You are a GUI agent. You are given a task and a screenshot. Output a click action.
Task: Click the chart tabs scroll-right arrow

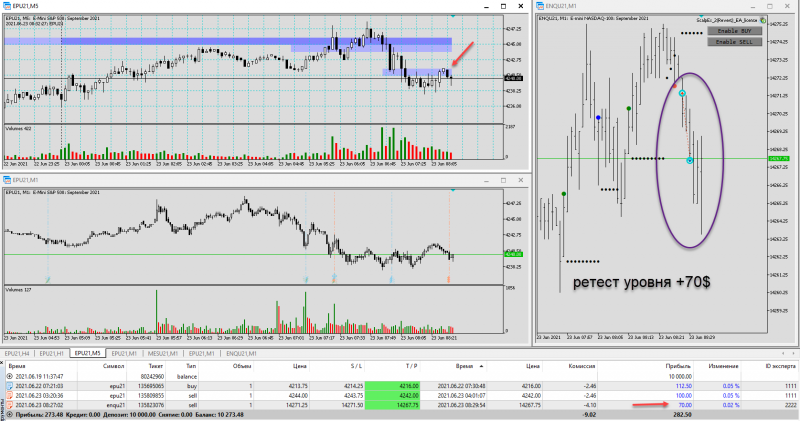[x=793, y=353]
